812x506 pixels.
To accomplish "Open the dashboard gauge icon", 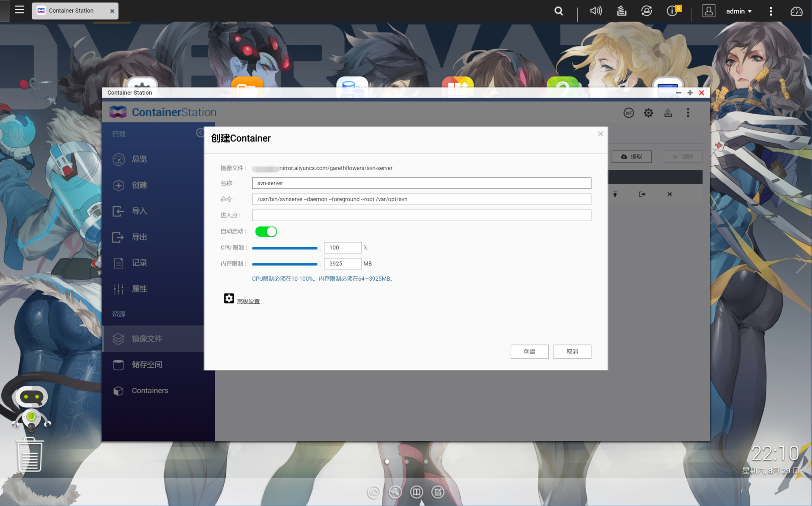I will click(796, 11).
